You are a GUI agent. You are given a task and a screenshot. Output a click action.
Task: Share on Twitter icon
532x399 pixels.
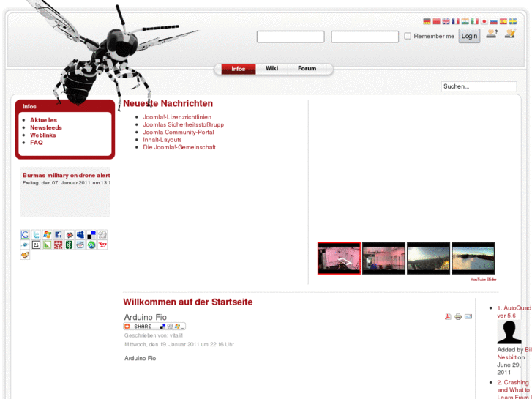pos(36,235)
